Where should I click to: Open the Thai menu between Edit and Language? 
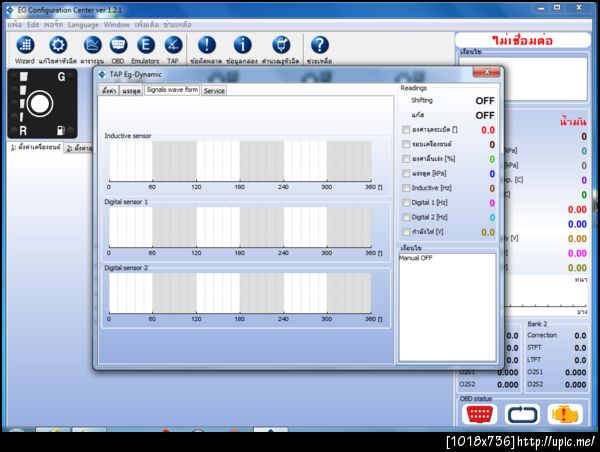point(53,24)
